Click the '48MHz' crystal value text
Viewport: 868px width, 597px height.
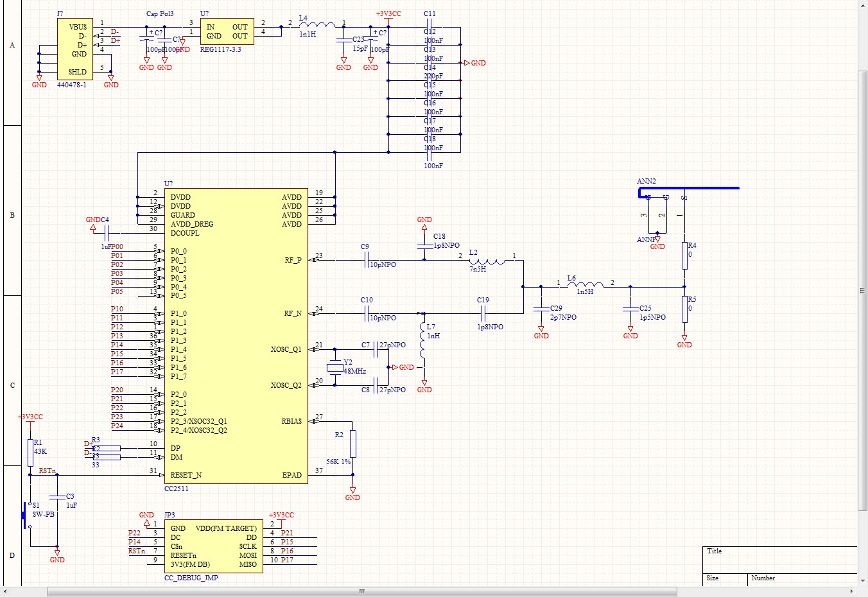(x=354, y=371)
